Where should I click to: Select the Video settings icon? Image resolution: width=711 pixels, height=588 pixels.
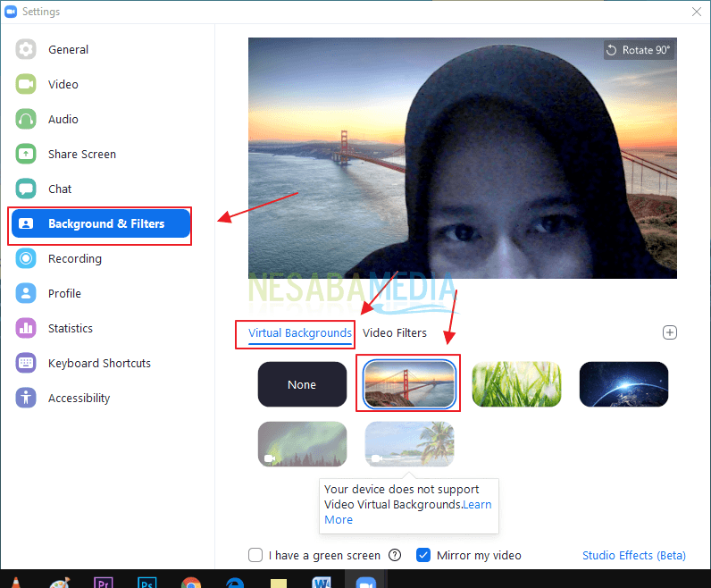pyautogui.click(x=26, y=84)
